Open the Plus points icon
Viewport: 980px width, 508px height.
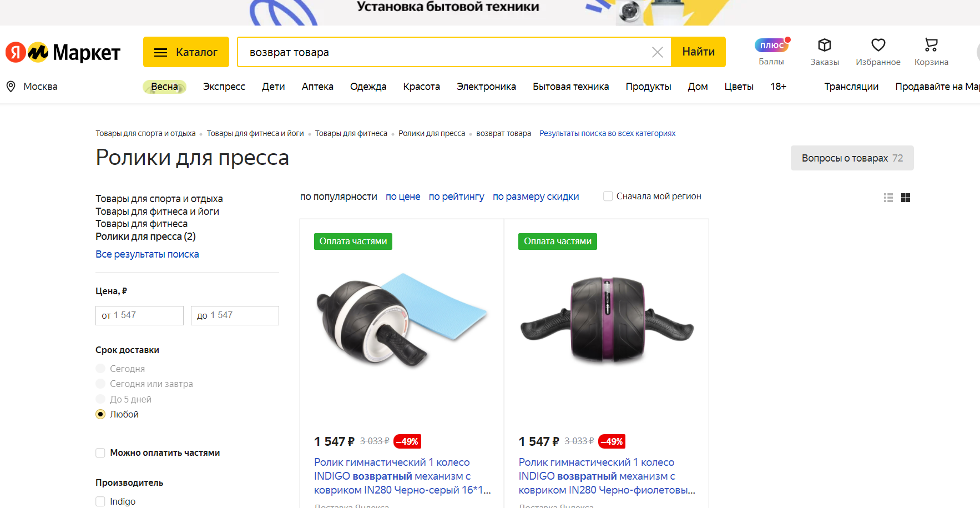click(x=772, y=44)
